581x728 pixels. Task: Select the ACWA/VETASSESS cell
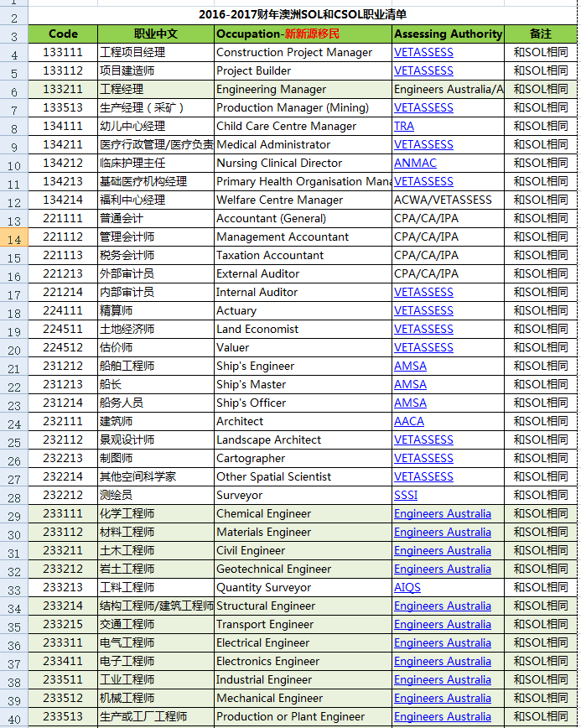tap(448, 200)
